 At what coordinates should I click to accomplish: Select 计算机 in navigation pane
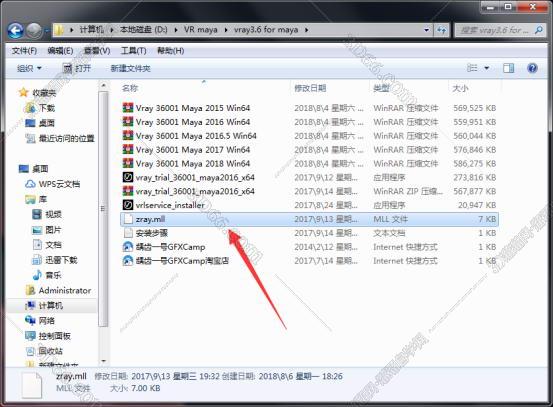(51, 305)
